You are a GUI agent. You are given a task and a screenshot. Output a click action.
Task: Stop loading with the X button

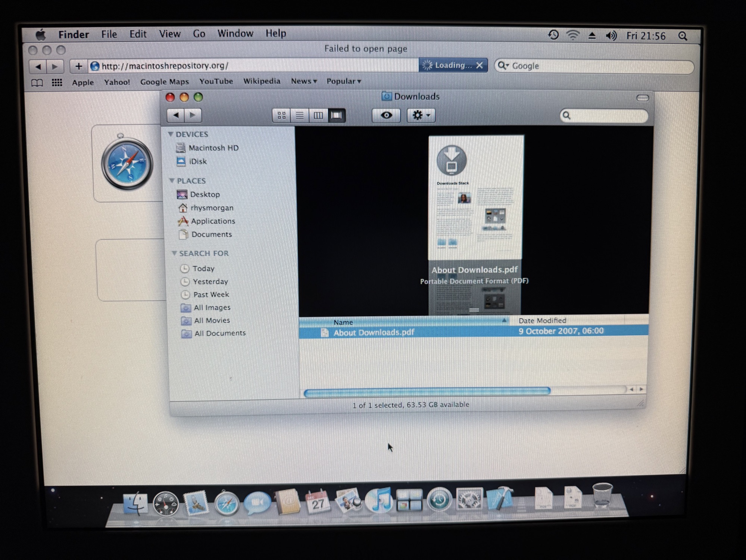[480, 66]
